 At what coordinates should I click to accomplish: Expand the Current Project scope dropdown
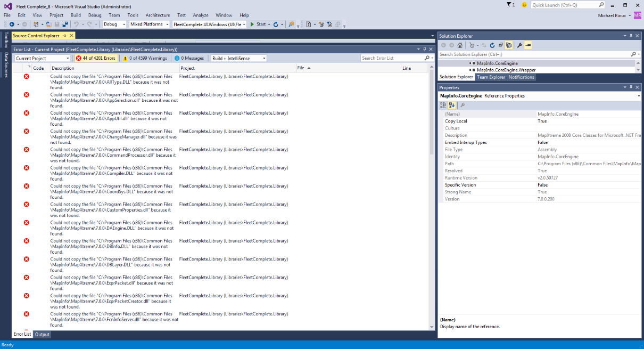click(42, 58)
